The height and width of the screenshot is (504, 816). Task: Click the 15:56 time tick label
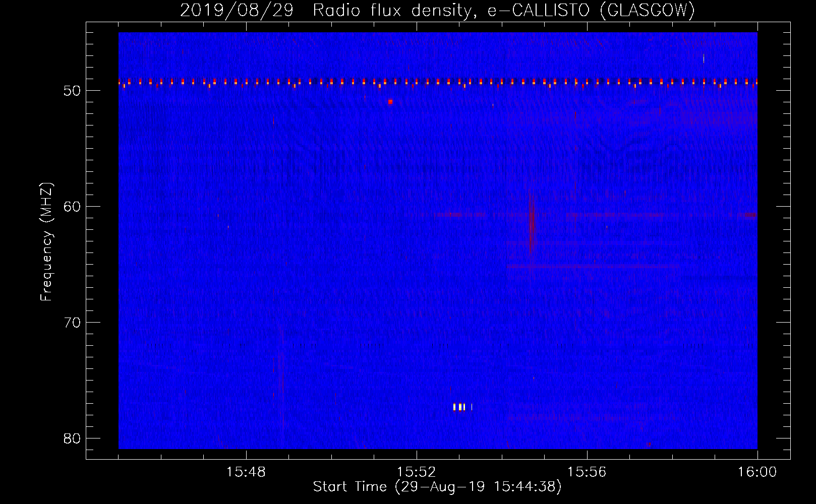pyautogui.click(x=587, y=472)
